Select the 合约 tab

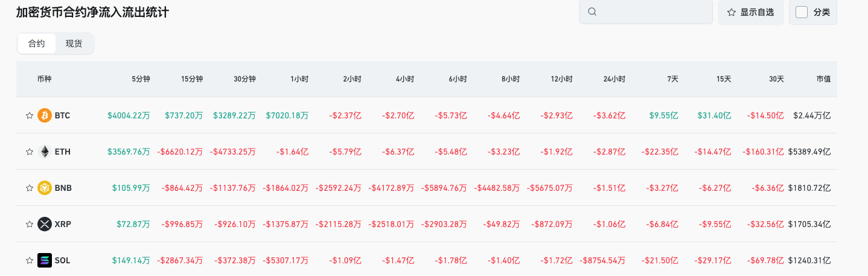(x=37, y=43)
